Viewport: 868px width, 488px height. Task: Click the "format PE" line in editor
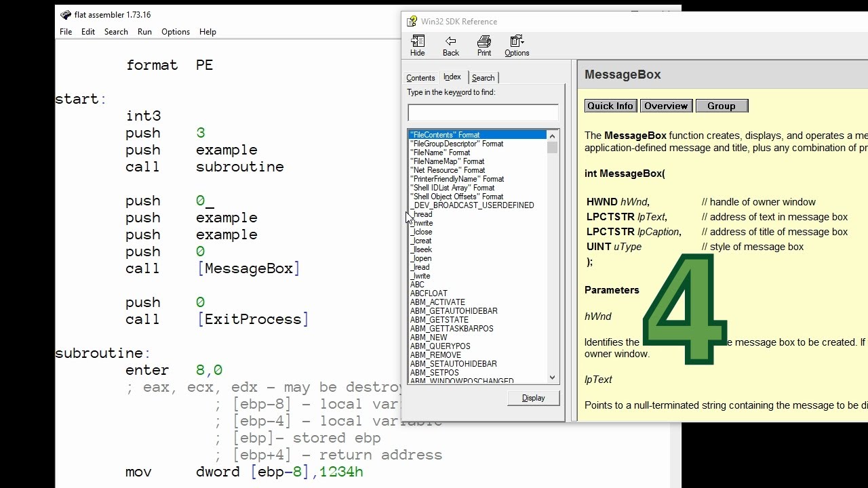click(x=170, y=66)
